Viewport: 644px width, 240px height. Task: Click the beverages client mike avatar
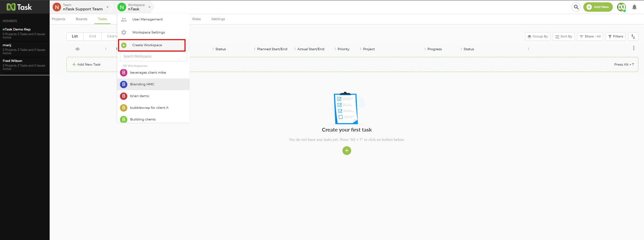click(x=124, y=73)
